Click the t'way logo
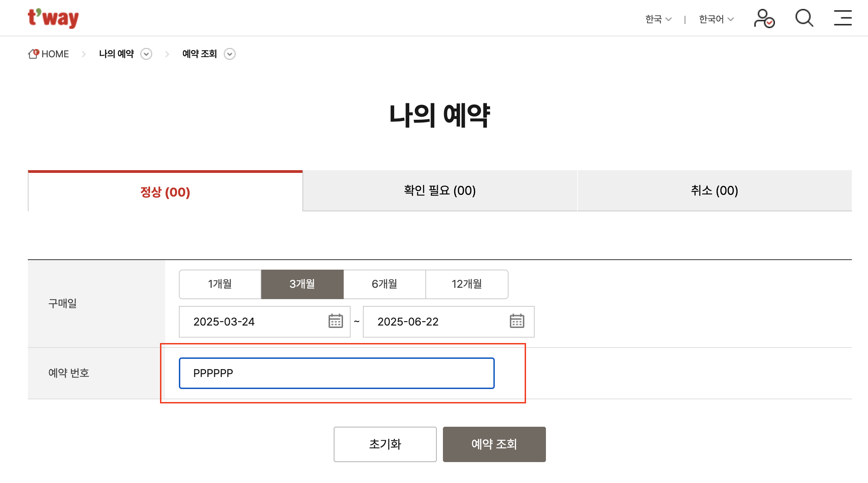The height and width of the screenshot is (483, 868). [x=53, y=18]
